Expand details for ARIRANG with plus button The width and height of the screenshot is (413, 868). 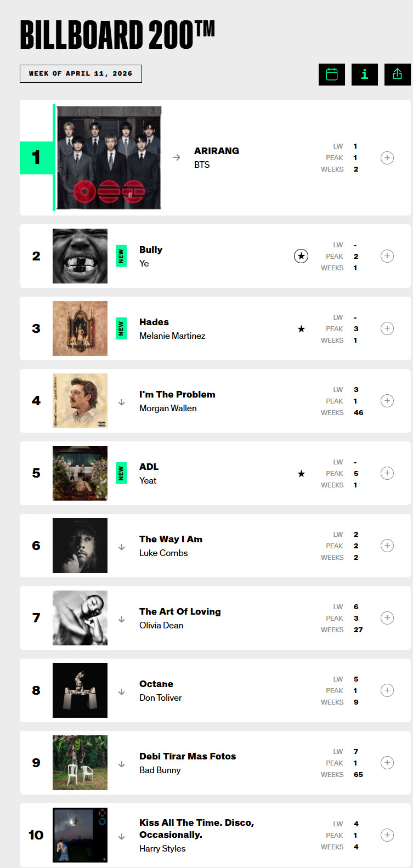click(x=387, y=158)
